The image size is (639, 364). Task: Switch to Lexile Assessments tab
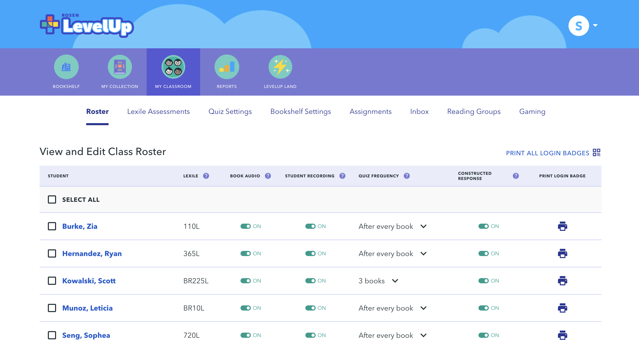coord(158,112)
